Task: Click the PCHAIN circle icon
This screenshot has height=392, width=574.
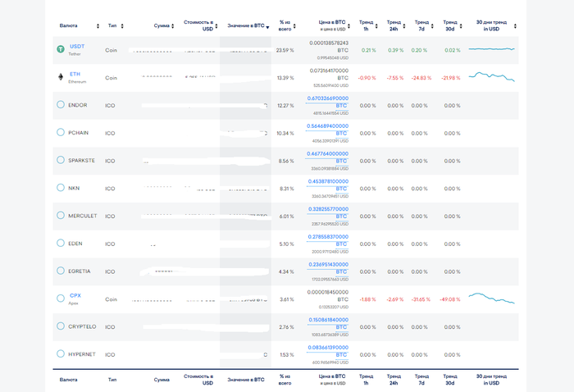Action: click(x=61, y=132)
